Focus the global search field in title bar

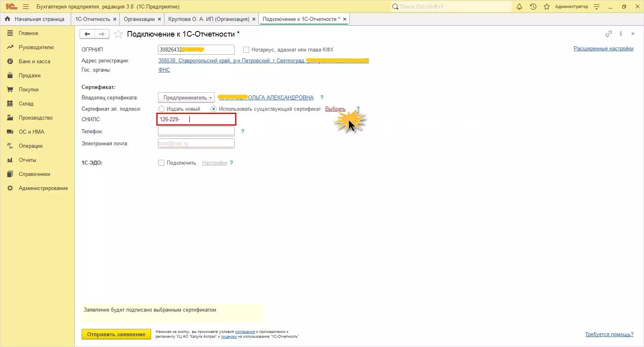click(451, 6)
